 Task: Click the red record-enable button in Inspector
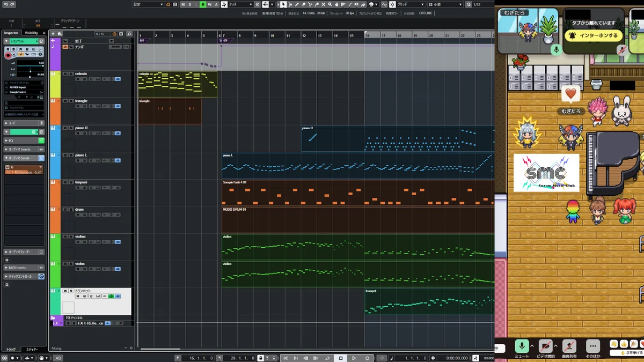coord(8,55)
